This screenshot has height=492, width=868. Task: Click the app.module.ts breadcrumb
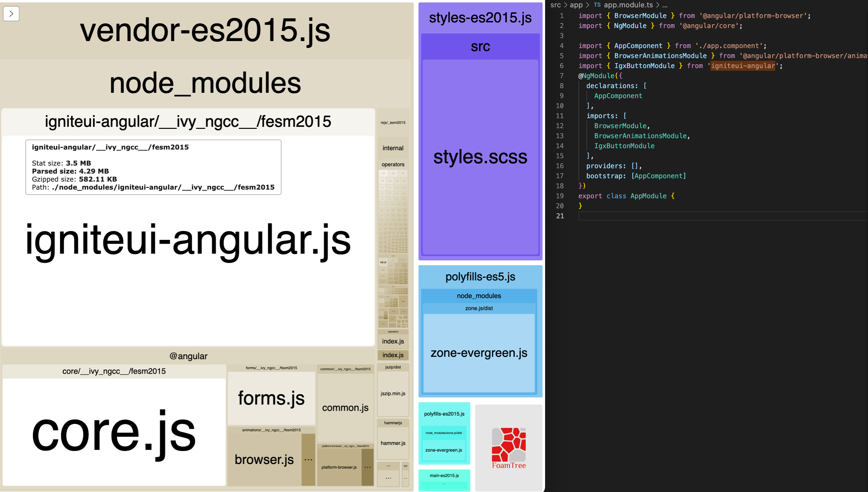point(628,5)
